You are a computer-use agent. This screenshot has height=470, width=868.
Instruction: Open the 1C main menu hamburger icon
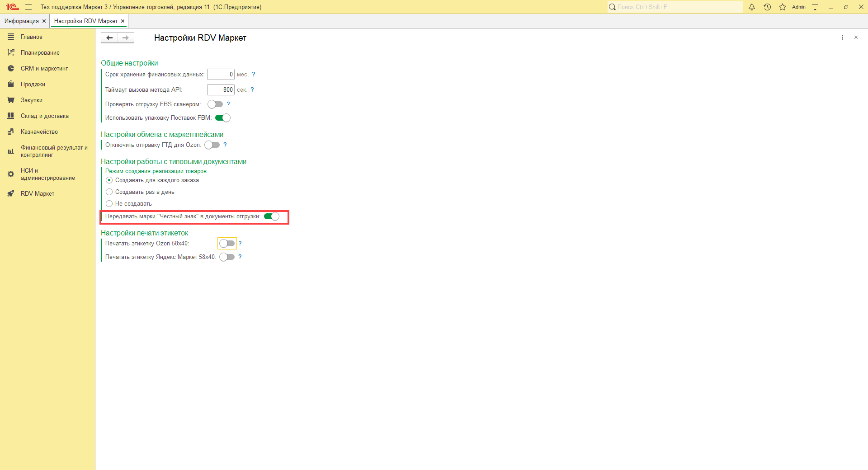pos(28,7)
